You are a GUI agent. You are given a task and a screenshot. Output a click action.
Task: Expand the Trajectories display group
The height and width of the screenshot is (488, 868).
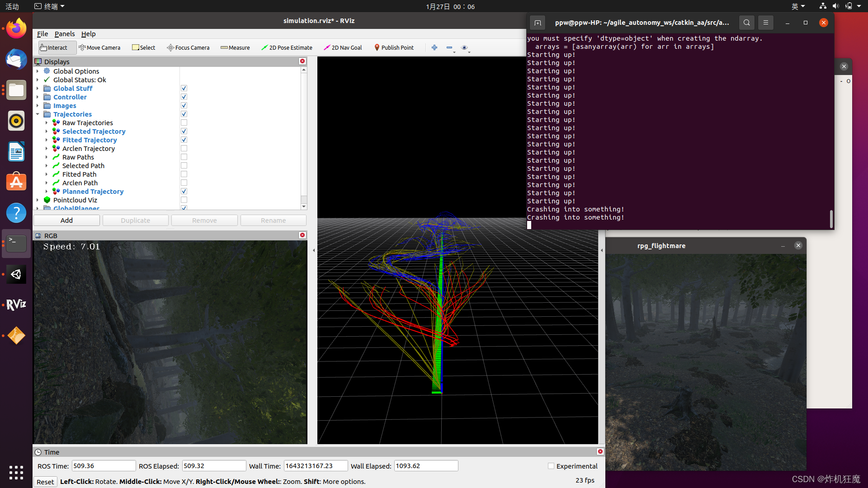coord(38,114)
